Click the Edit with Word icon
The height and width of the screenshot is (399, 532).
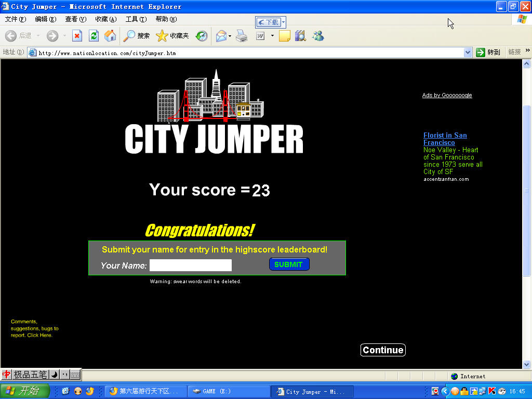260,36
